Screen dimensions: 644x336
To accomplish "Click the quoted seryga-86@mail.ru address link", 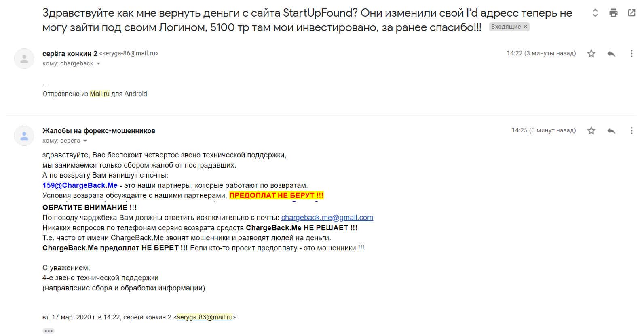I will point(205,317).
